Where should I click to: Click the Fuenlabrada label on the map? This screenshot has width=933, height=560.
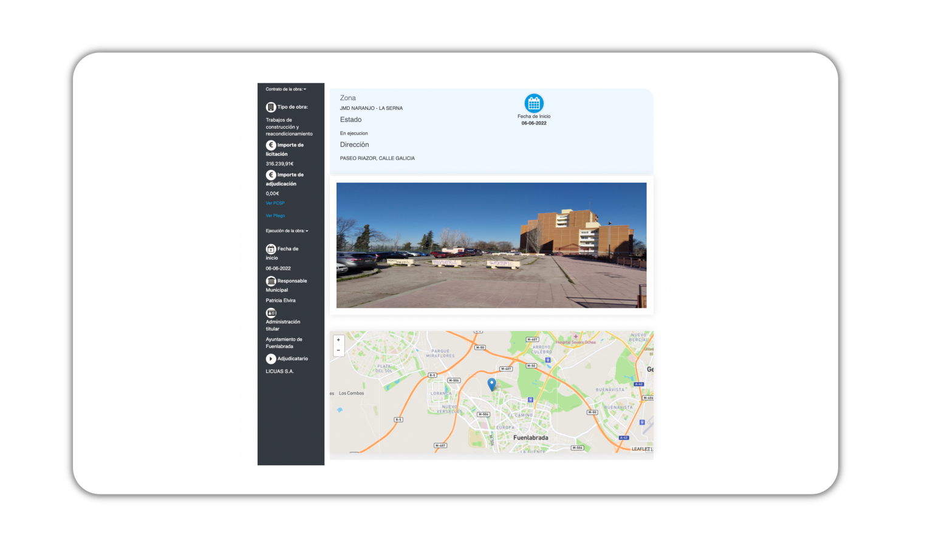click(x=531, y=438)
